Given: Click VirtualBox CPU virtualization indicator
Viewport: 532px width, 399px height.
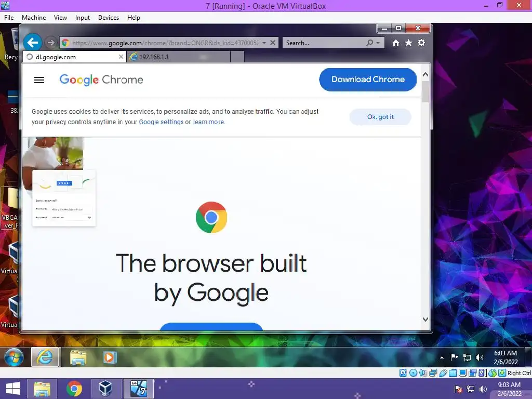Looking at the screenshot, I should click(483, 373).
